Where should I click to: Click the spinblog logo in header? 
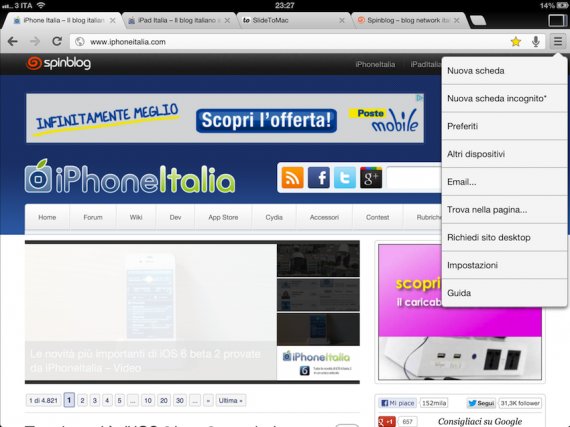tap(58, 63)
